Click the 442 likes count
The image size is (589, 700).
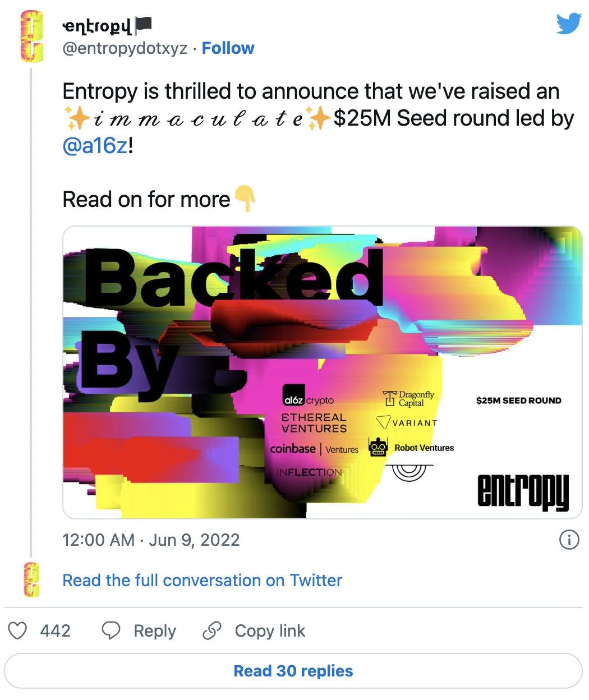[x=56, y=630]
